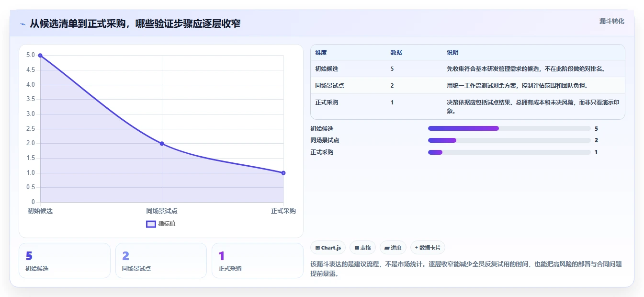Image resolution: width=644 pixels, height=297 pixels.
Task: Click the value 2 after the 同场景试点 progress bar
Action: (596, 140)
